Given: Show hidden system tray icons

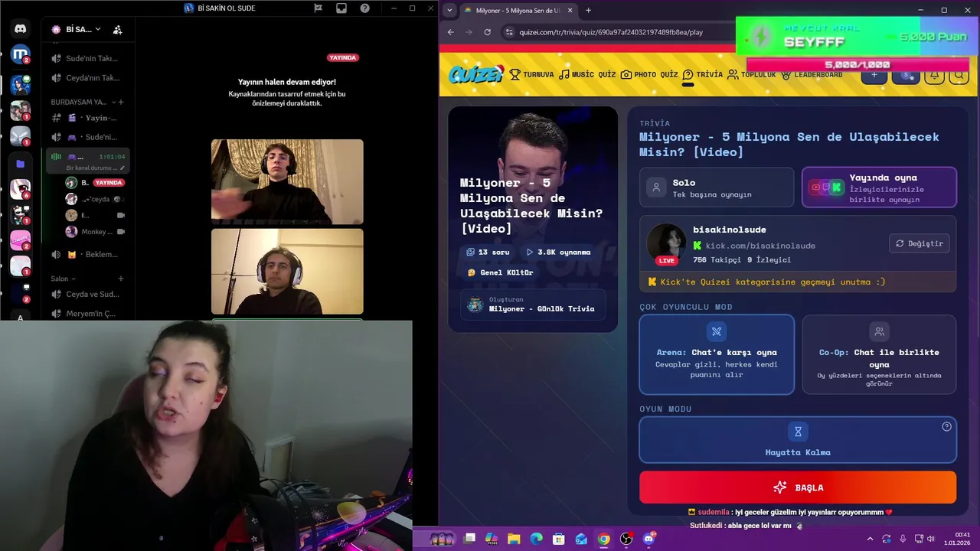Looking at the screenshot, I should (x=870, y=539).
